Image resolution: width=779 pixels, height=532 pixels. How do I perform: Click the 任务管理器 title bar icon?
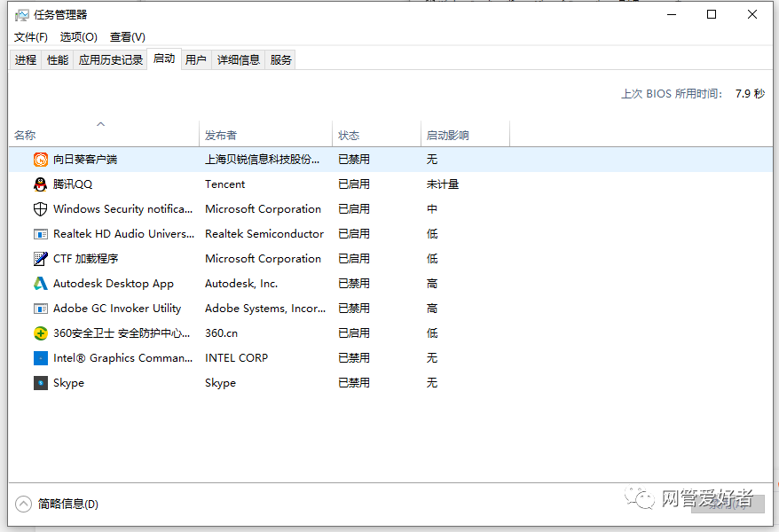coord(22,15)
